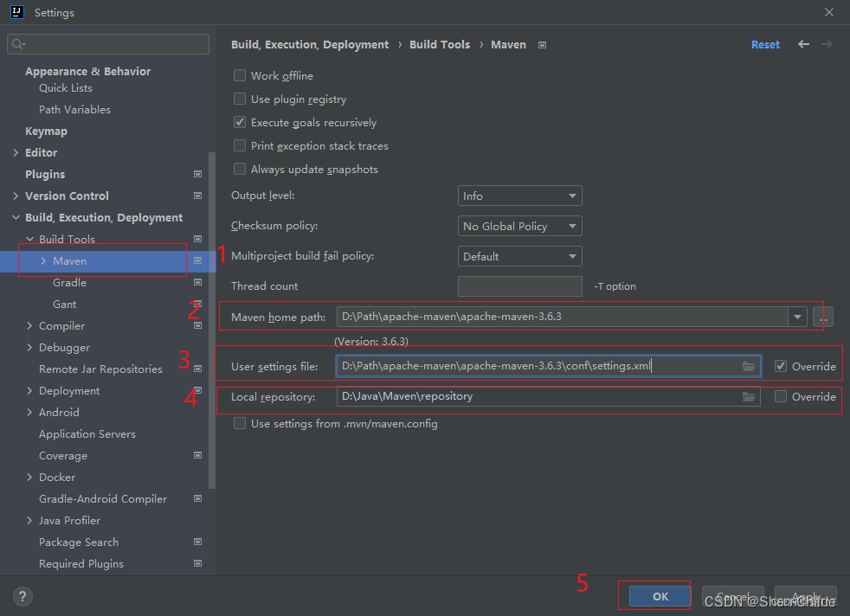Enable Print exception stack traces

tap(240, 145)
